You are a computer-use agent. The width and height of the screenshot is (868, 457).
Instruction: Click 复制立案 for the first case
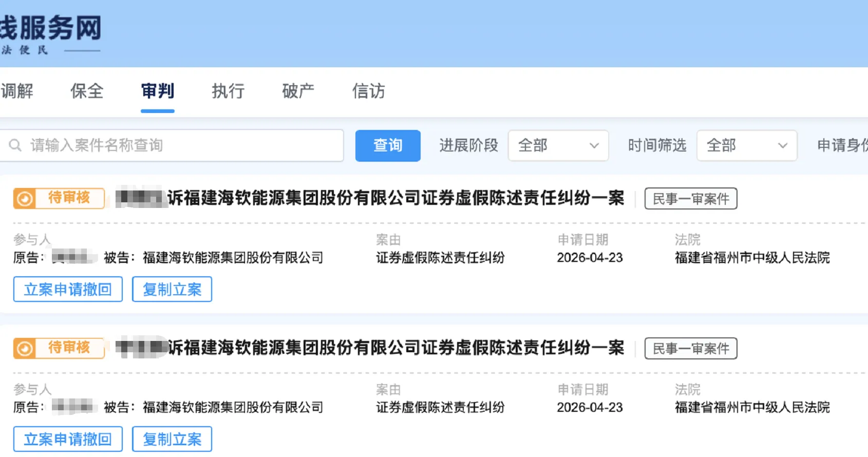point(172,289)
